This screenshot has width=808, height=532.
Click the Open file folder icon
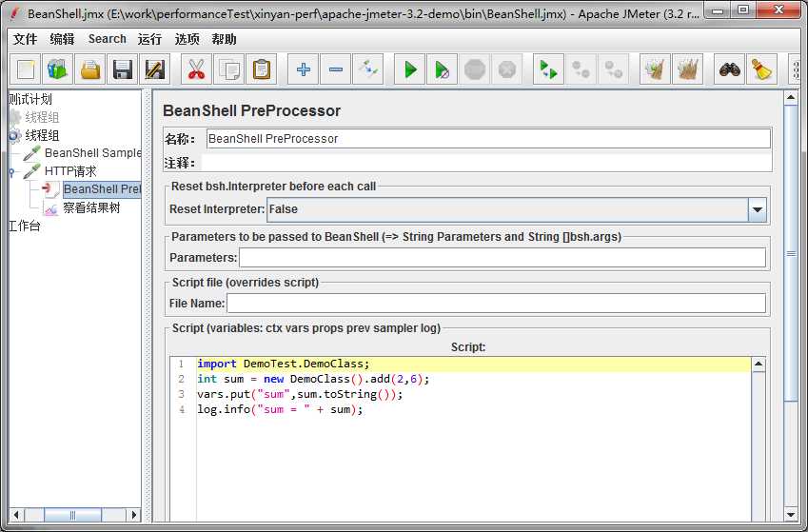(90, 69)
